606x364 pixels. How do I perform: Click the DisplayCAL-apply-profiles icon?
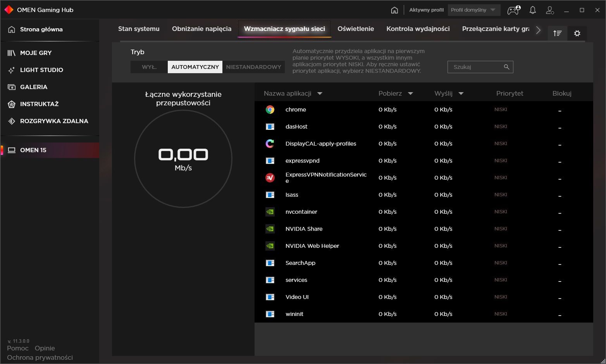click(270, 144)
